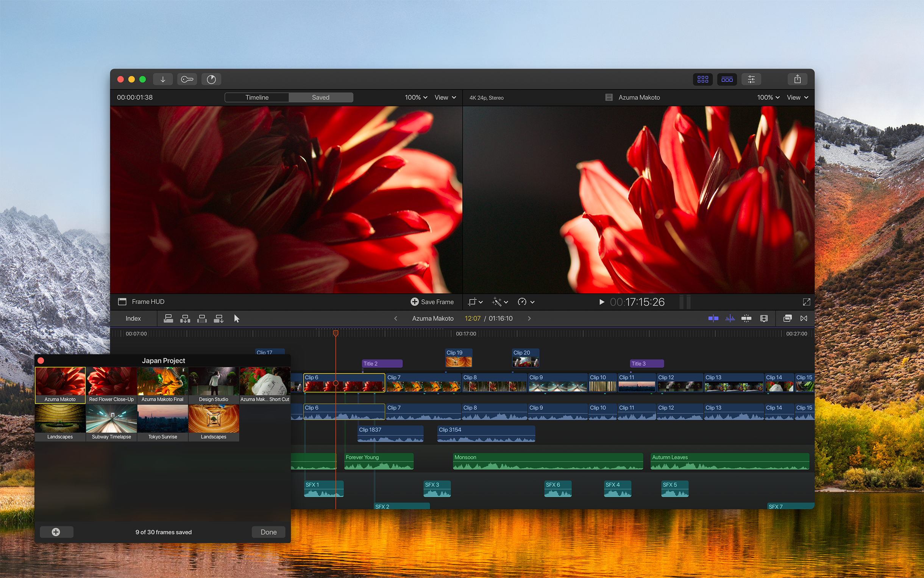Switch to grid browser view top right

[703, 79]
